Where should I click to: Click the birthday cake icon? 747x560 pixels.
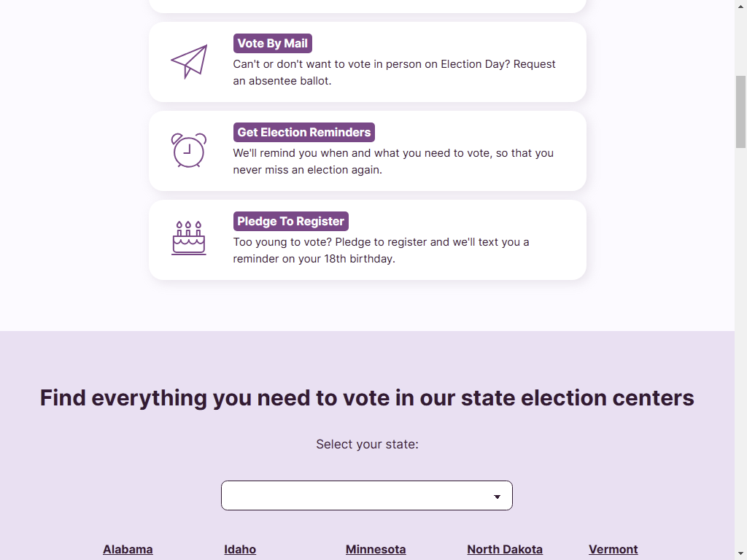coord(189,238)
